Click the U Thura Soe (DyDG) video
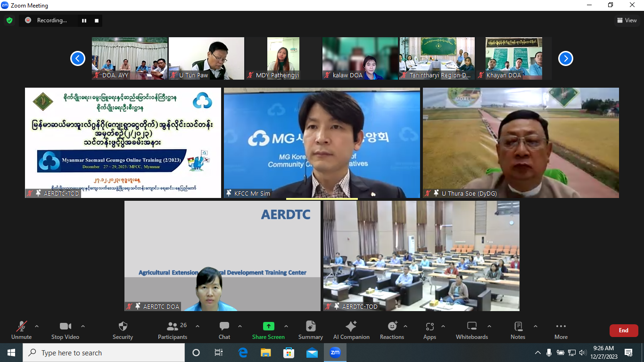Viewport: 644px width, 362px height. coord(521,143)
